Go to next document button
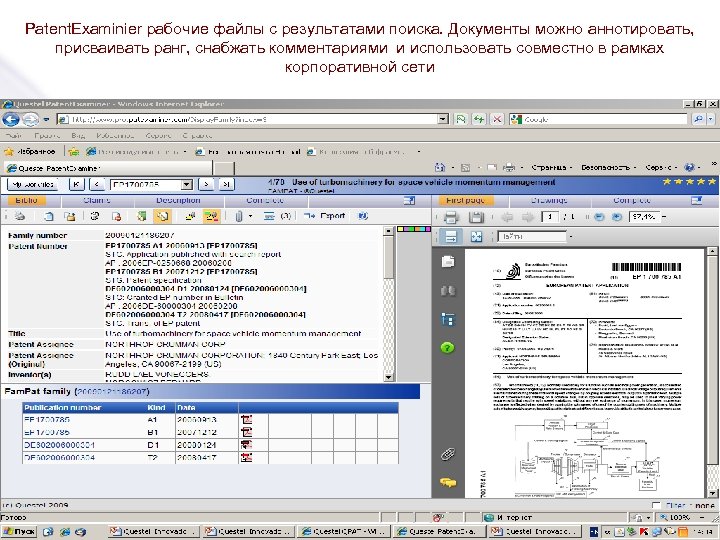This screenshot has width=720, height=540. 206,185
